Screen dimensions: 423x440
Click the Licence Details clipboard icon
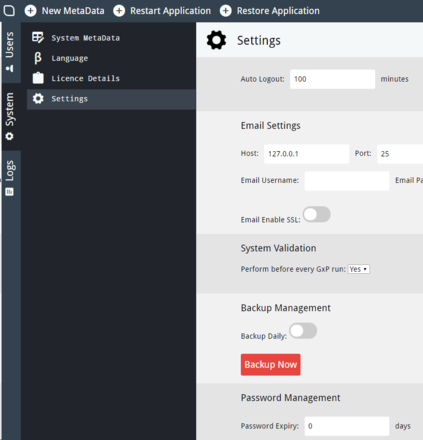(x=38, y=78)
